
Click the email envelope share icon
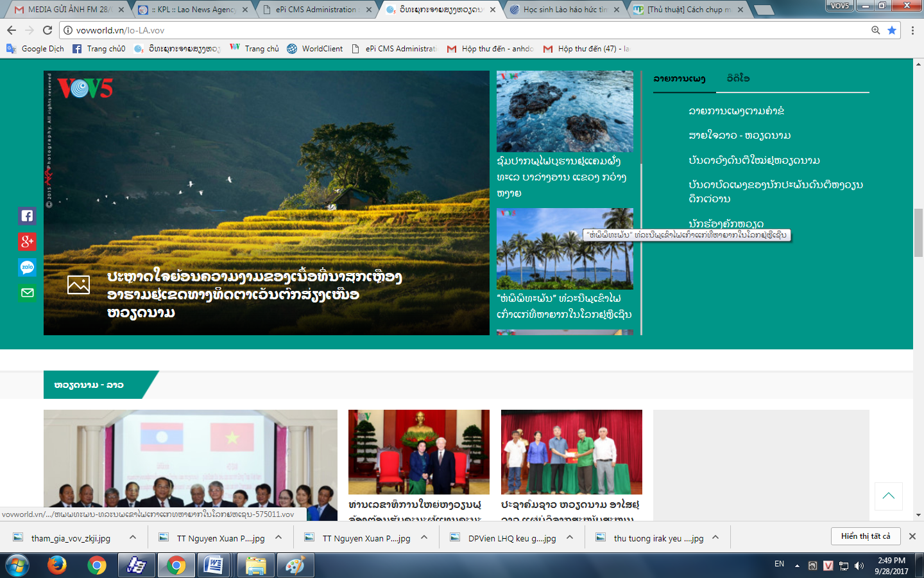[27, 293]
